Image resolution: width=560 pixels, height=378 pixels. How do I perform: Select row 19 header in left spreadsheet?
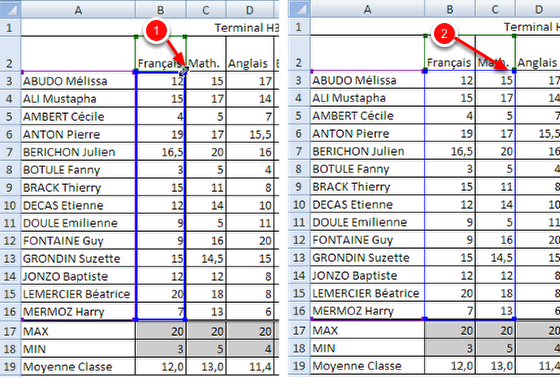(10, 367)
